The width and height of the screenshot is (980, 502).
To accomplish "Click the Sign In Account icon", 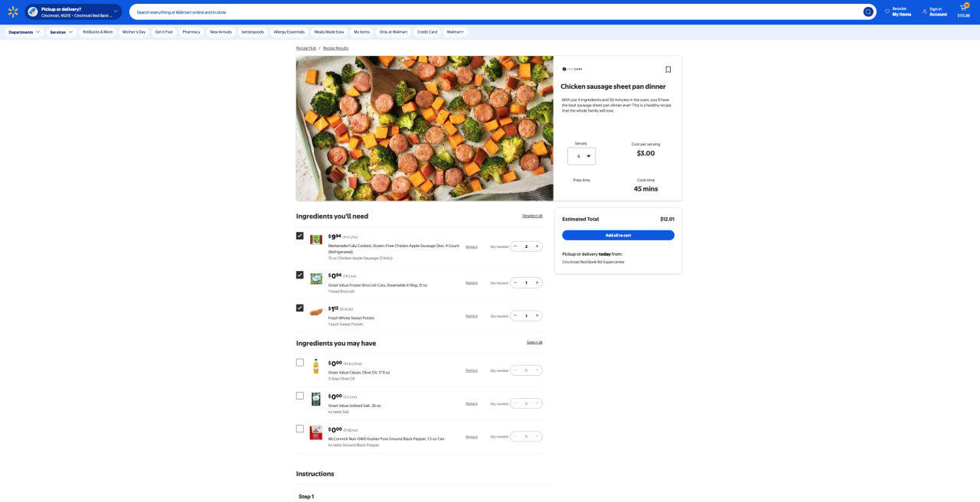I will click(x=925, y=11).
